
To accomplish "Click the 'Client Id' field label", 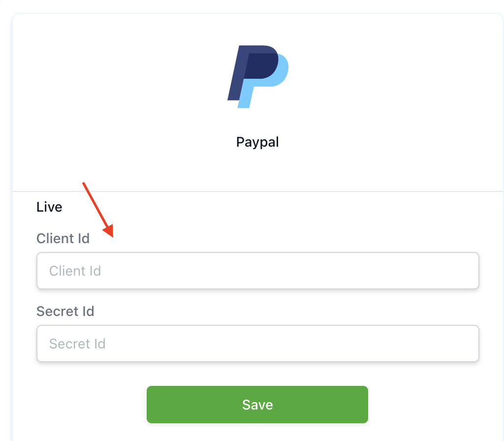I will click(x=63, y=239).
